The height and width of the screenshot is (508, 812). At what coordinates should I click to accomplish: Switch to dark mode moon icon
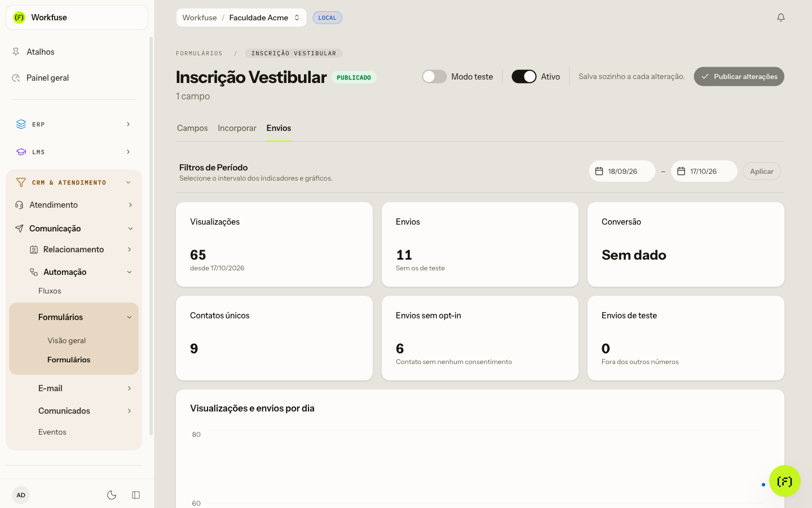tap(112, 495)
